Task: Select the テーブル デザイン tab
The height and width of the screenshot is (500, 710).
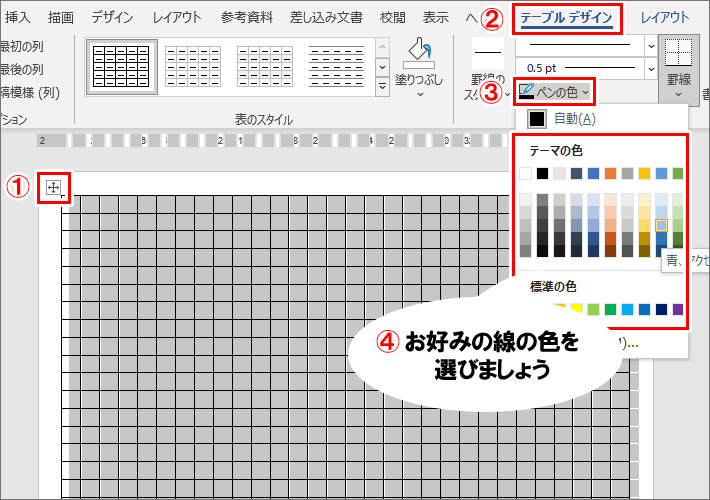Action: [566, 18]
